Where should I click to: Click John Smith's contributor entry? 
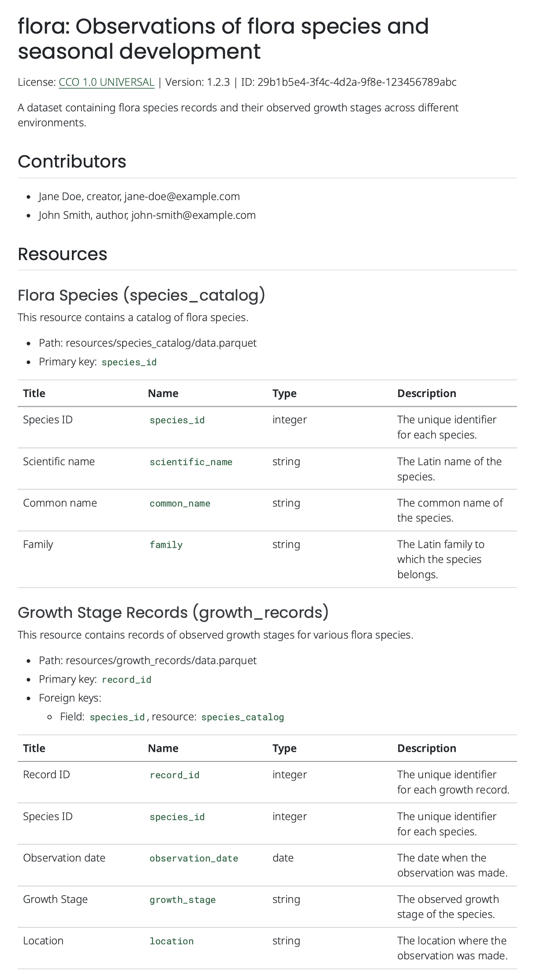tap(147, 215)
